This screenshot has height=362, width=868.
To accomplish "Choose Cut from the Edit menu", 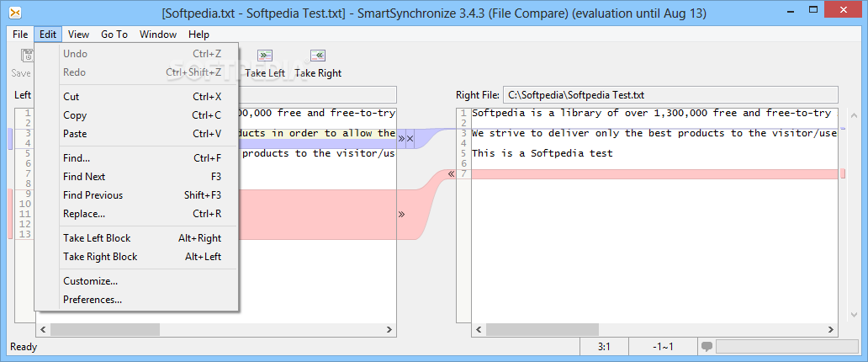I will [137, 97].
